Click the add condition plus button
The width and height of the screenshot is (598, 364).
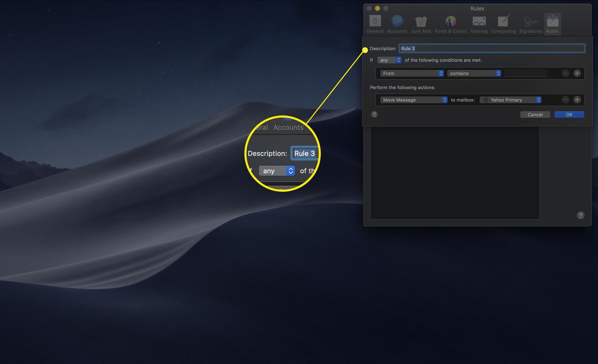click(x=577, y=73)
